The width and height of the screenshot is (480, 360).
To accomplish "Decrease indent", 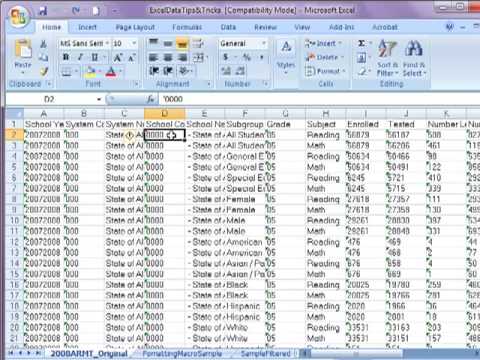I will [x=154, y=71].
